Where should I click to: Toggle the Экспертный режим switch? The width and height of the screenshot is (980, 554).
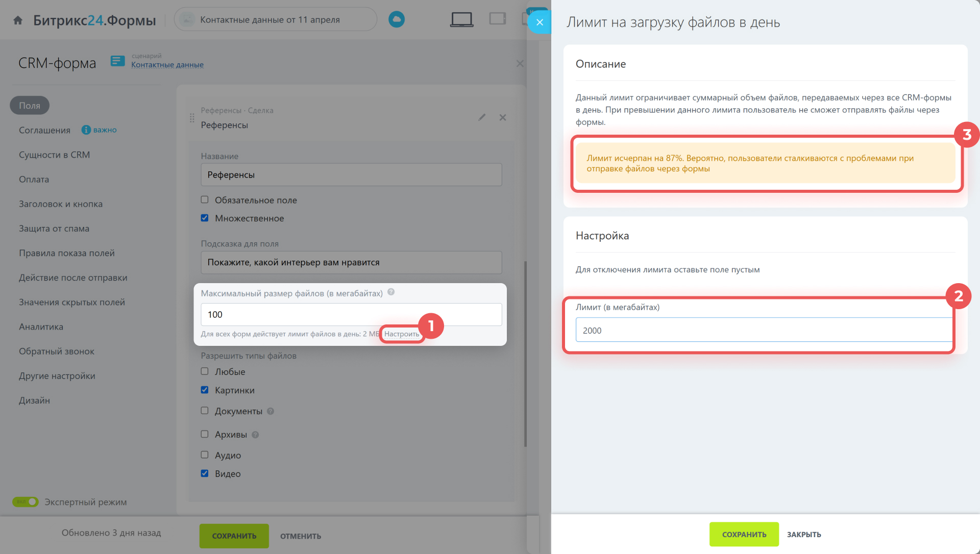pyautogui.click(x=26, y=502)
